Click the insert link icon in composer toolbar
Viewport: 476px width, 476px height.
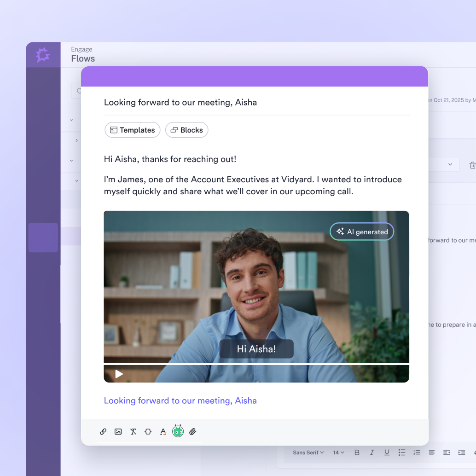103,432
